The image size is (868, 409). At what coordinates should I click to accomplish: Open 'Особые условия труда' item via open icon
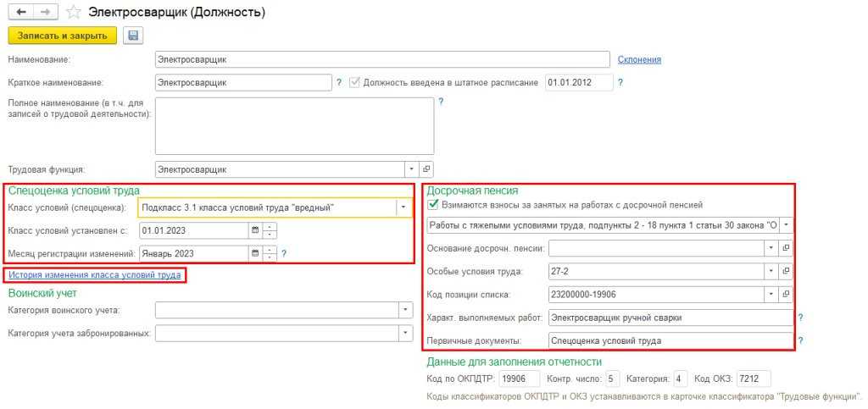[x=786, y=271]
